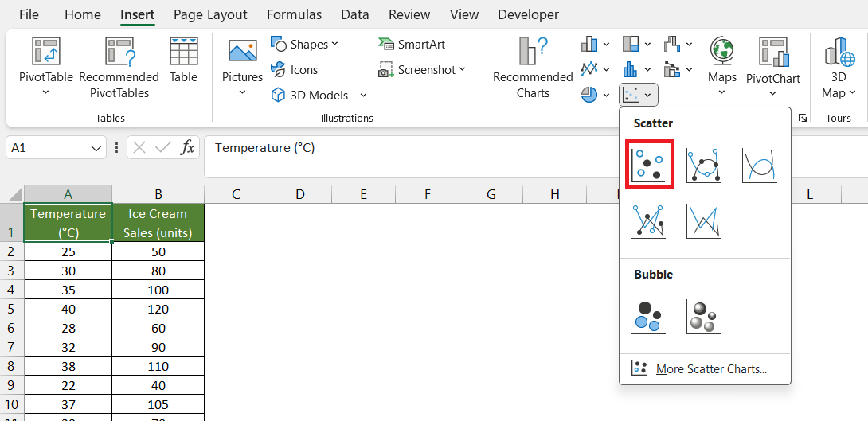The width and height of the screenshot is (868, 421).
Task: Insert a Table from the ribbon
Action: point(183,60)
